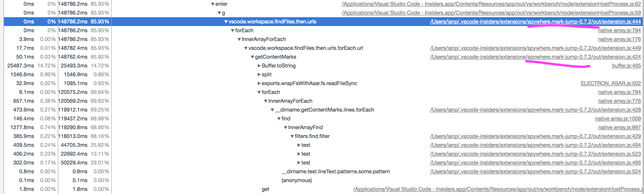Expand the exports.wrapFsWithAsar.fs.readFileSync node
This screenshot has height=194, width=644.
[x=259, y=83]
